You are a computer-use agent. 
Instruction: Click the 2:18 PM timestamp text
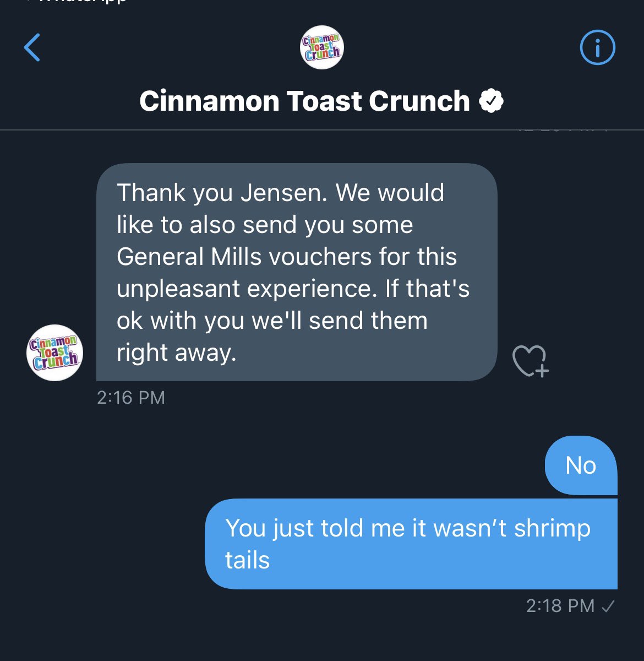pos(560,606)
